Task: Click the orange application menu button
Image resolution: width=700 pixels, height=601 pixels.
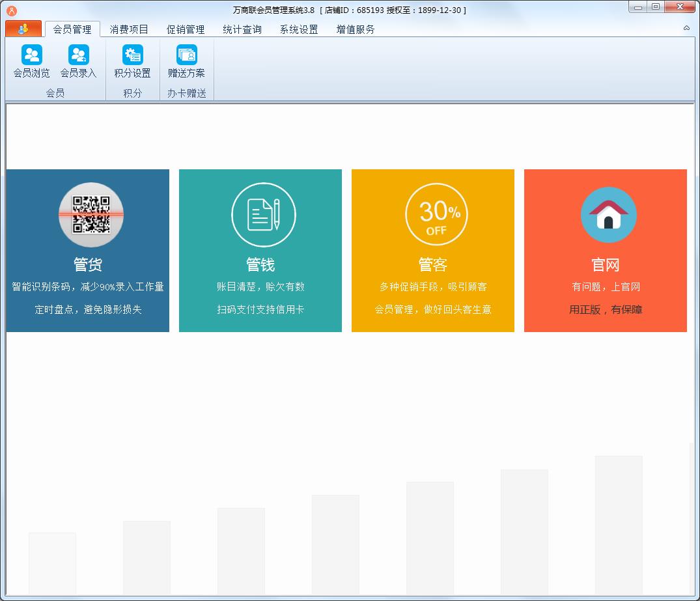Action: pyautogui.click(x=23, y=29)
